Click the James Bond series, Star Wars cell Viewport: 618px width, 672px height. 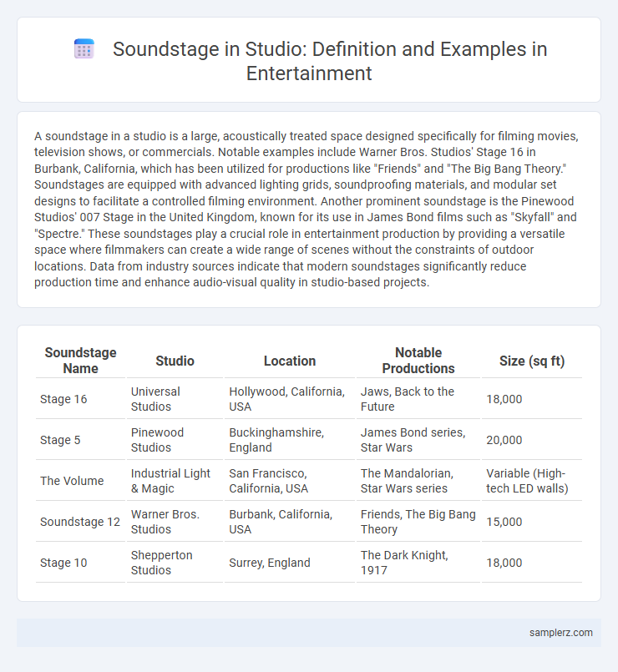click(x=418, y=440)
